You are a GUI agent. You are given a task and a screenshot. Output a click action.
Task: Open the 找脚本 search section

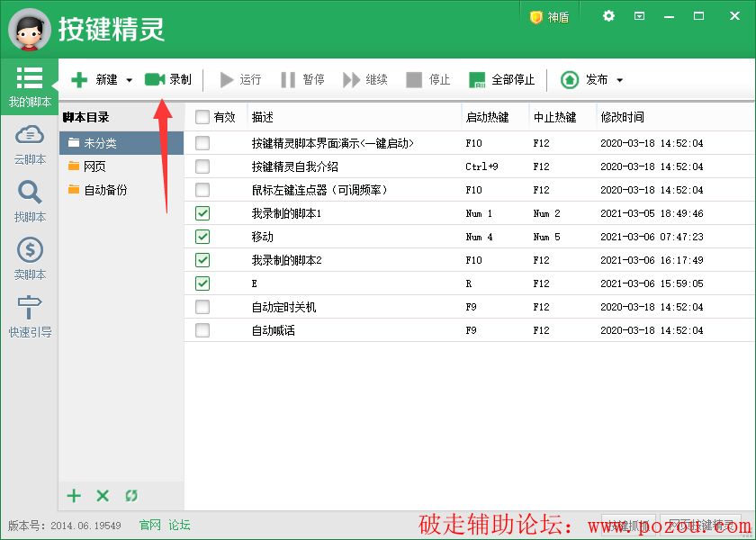30,202
